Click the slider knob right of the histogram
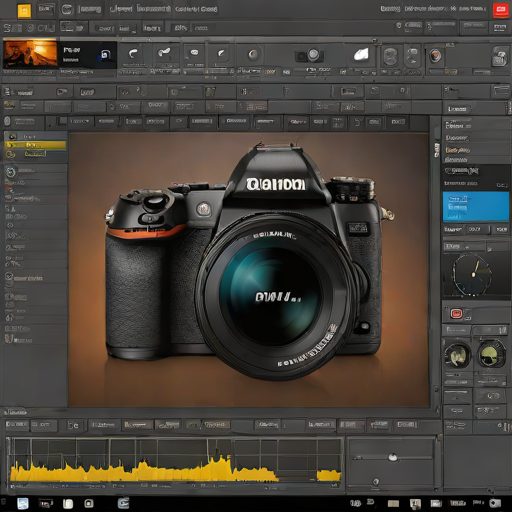The width and height of the screenshot is (512, 512). click(x=393, y=457)
